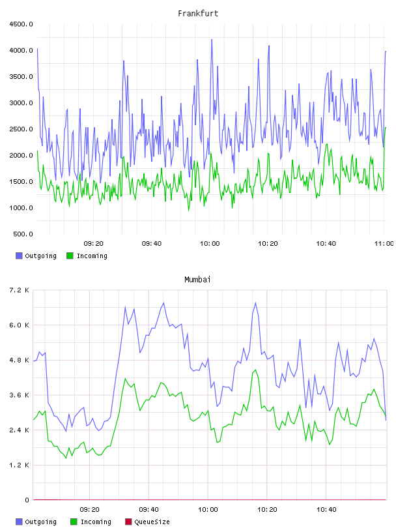This screenshot has height=532, width=396.
Task: Click the Mumbai chart title
Action: point(197,280)
